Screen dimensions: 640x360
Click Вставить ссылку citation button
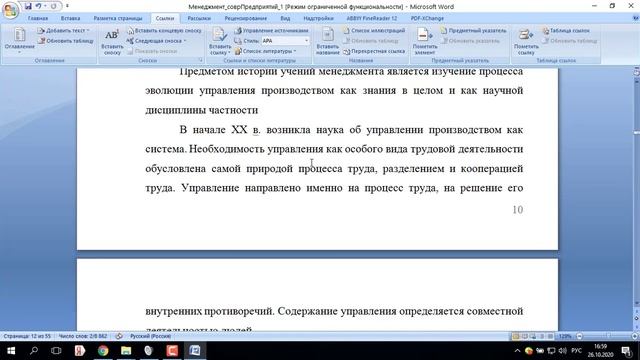220,42
